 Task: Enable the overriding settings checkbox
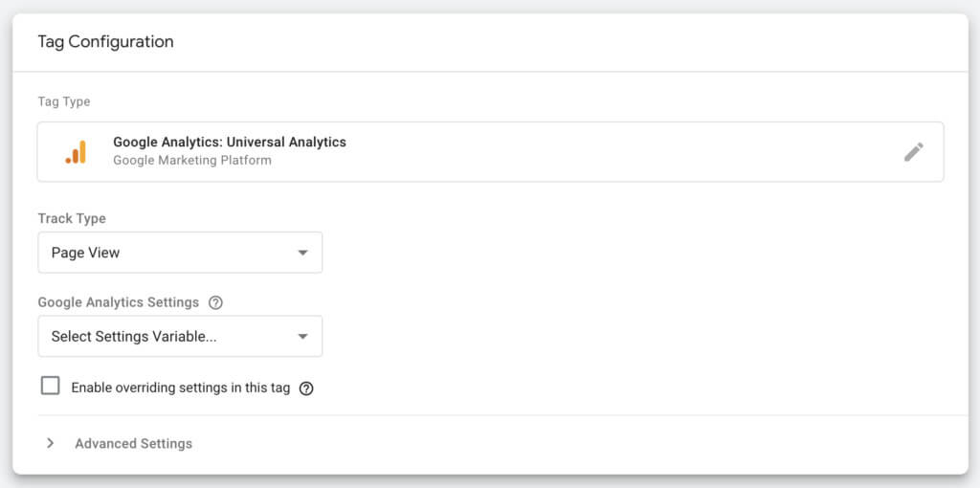[51, 387]
